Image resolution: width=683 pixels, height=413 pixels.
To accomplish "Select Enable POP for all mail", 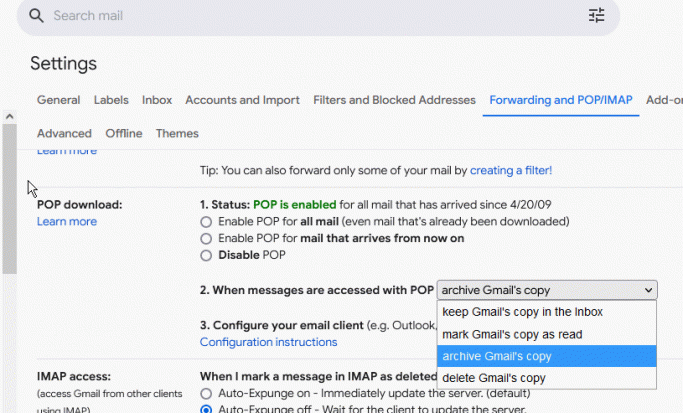I will [x=206, y=221].
